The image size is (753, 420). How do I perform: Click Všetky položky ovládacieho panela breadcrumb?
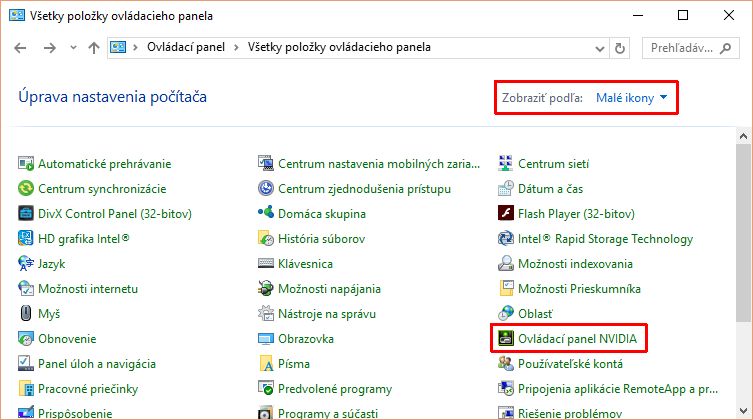click(339, 47)
